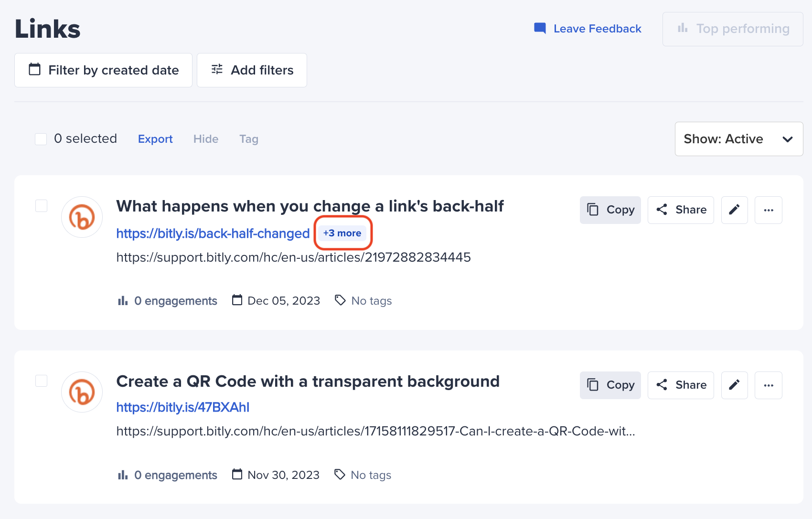Toggle the select-all checkbox near 0 selected
Image resolution: width=812 pixels, height=519 pixels.
tap(41, 139)
